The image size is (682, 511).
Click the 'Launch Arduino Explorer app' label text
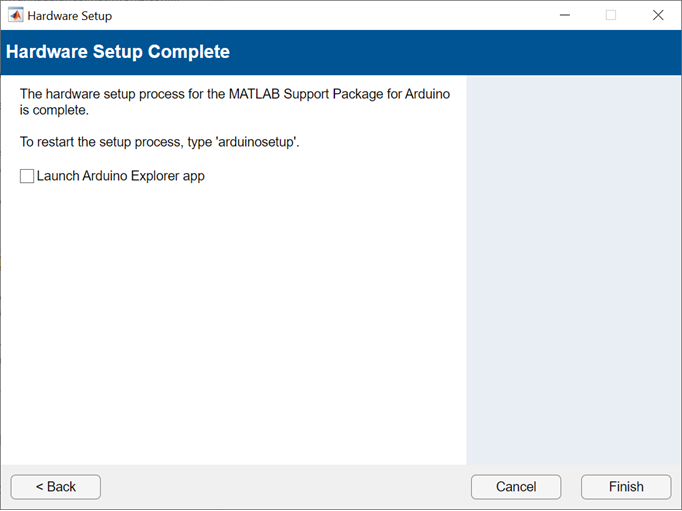(x=120, y=176)
